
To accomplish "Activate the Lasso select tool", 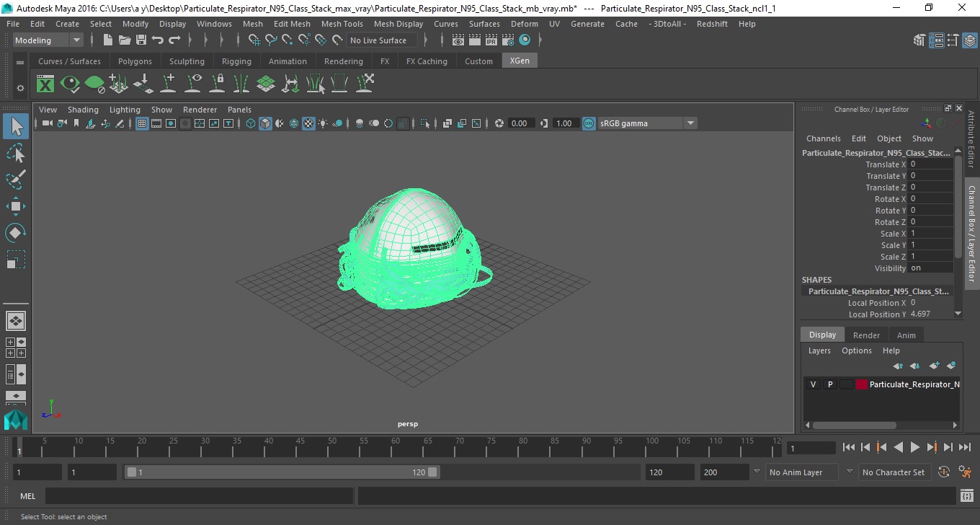I will [x=16, y=154].
